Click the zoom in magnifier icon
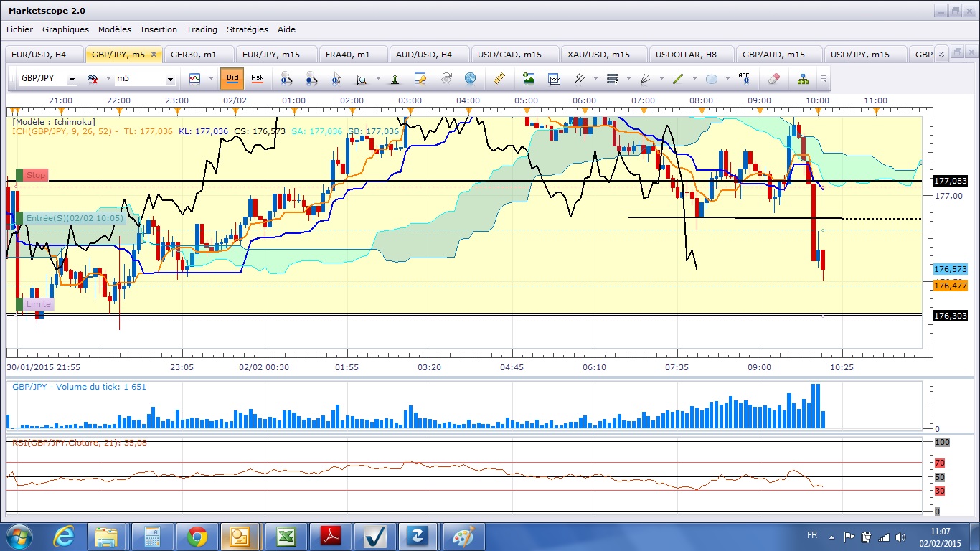Image resolution: width=980 pixels, height=551 pixels. pyautogui.click(x=286, y=78)
